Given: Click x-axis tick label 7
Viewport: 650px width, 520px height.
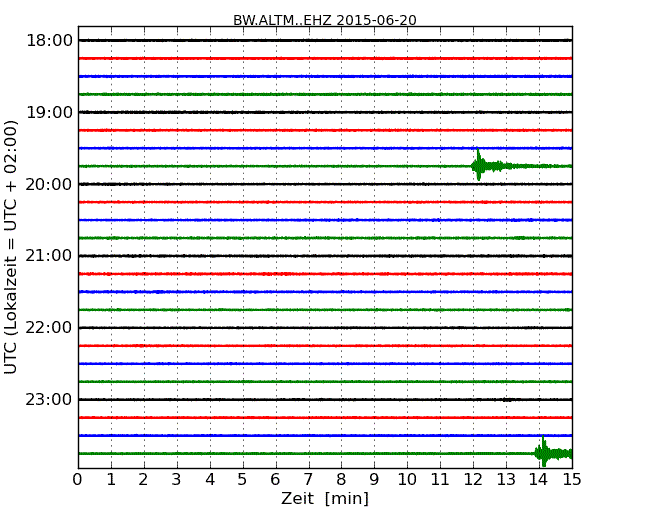Looking at the screenshot, I should pos(308,480).
